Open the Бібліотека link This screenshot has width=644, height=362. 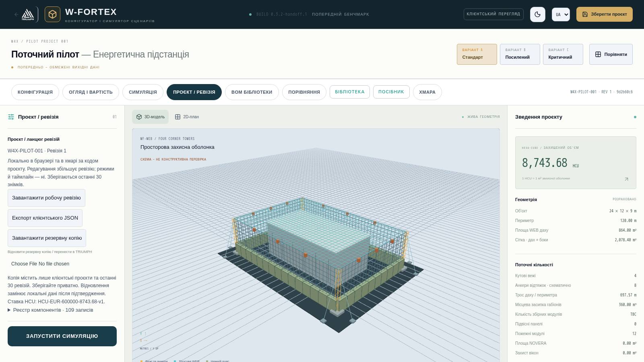click(350, 92)
